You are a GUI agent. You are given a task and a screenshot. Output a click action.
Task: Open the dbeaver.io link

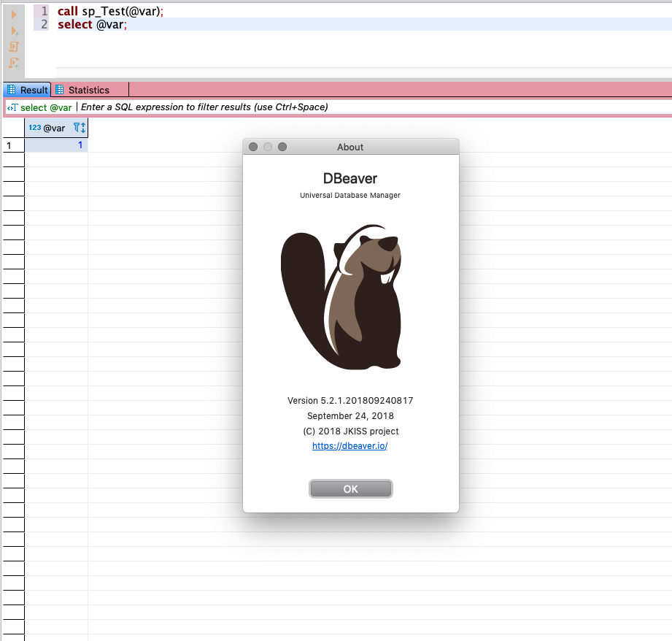click(x=350, y=445)
